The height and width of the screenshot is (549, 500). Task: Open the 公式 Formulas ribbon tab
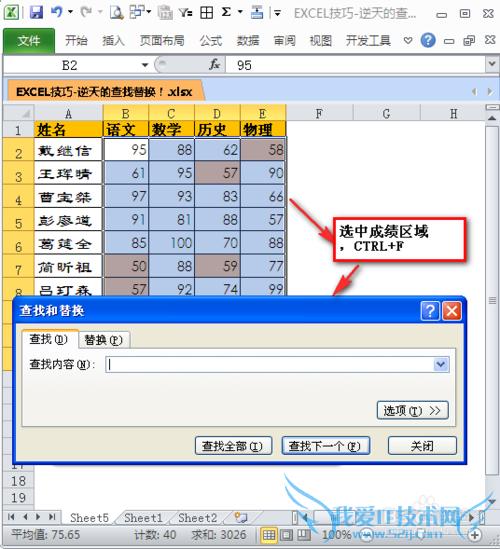[211, 41]
